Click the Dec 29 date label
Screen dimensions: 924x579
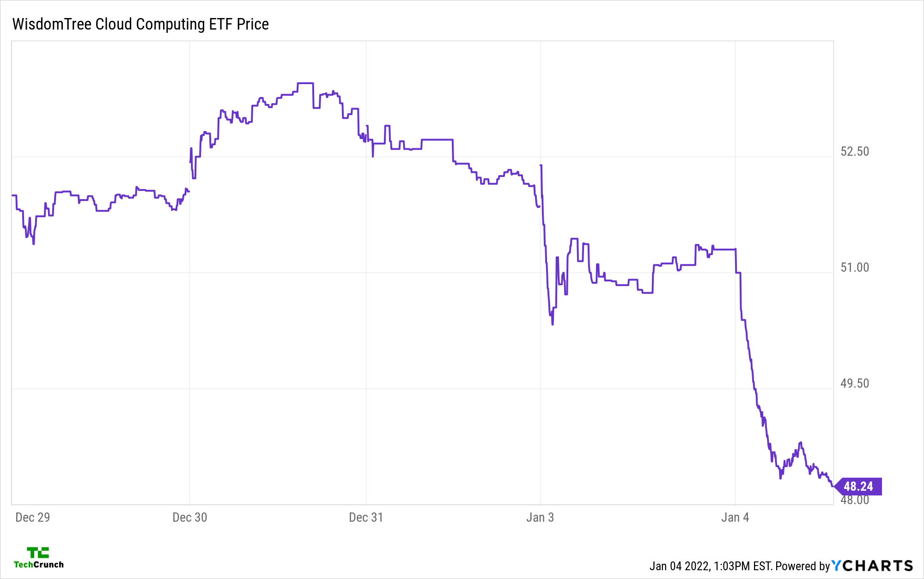[x=32, y=518]
